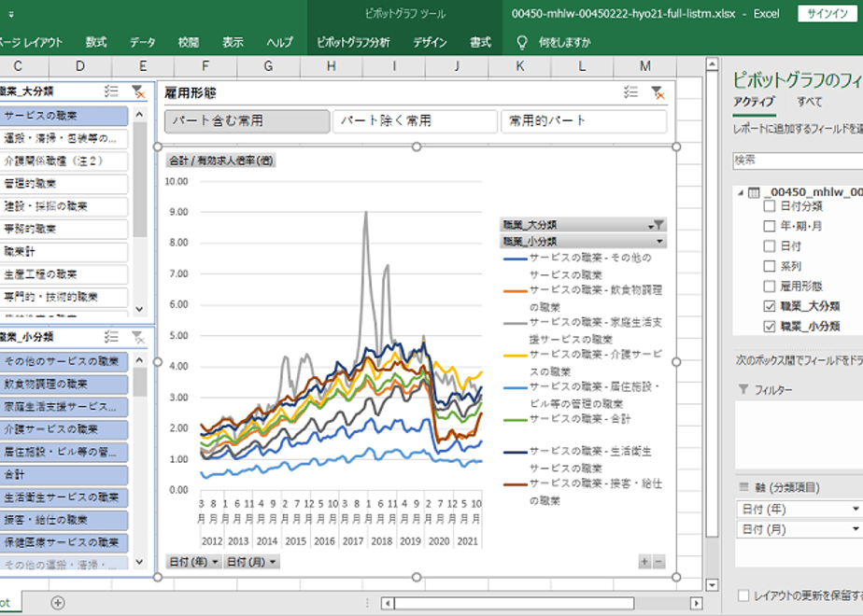Screen dimensions: 863x616
Task: Select 常用的パート slicer button
Action: 584,121
